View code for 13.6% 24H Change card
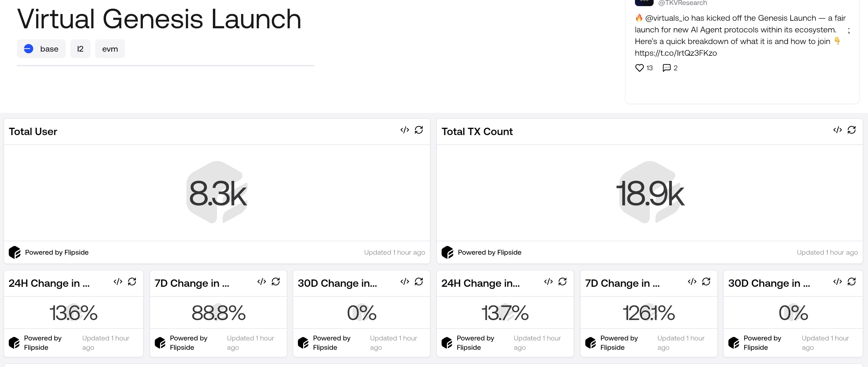The width and height of the screenshot is (868, 367). pos(118,282)
